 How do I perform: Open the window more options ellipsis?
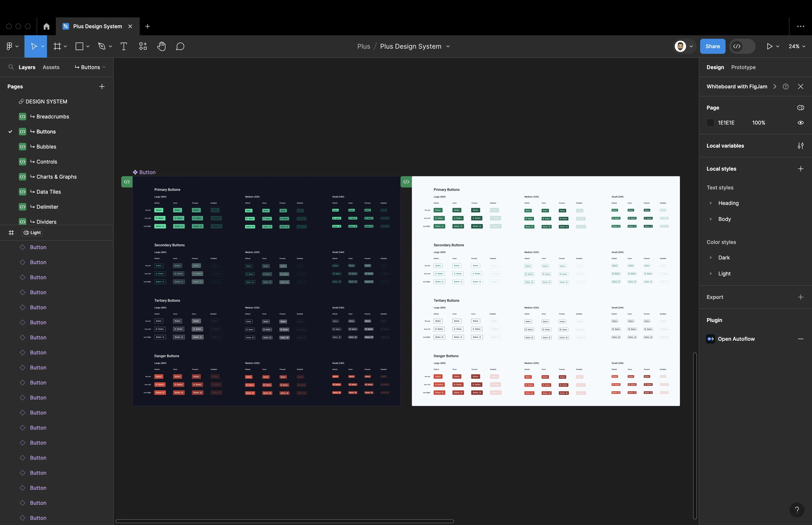(x=800, y=26)
